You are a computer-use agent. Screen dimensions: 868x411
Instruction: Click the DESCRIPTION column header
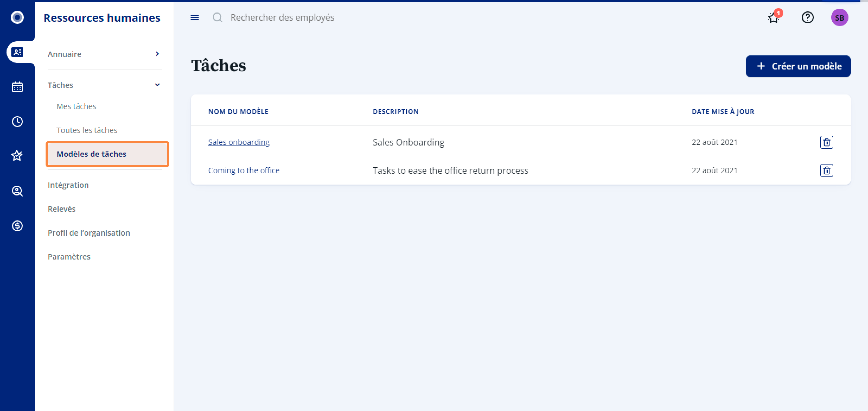[x=395, y=112]
